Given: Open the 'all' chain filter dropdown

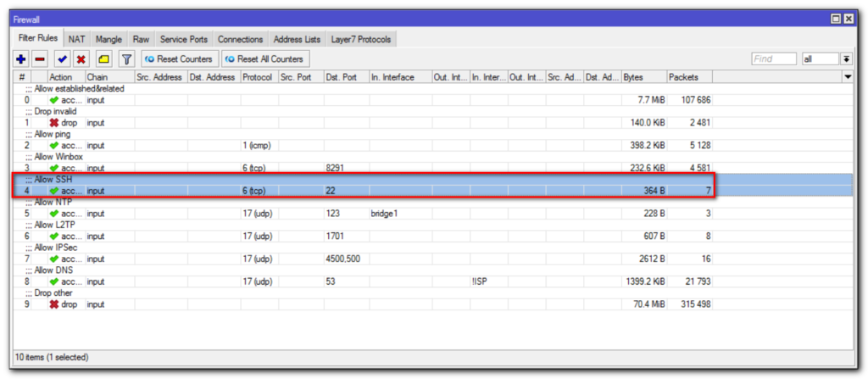Looking at the screenshot, I should point(845,59).
